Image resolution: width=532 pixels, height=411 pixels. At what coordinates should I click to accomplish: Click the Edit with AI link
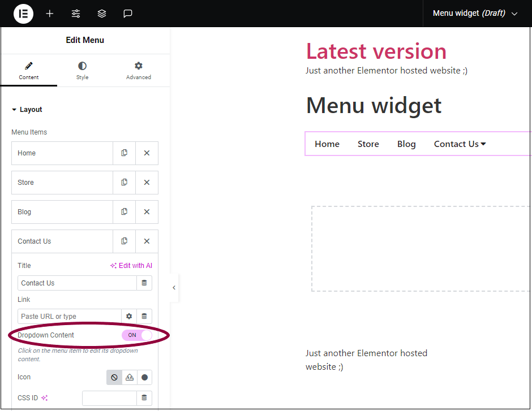[x=131, y=266]
